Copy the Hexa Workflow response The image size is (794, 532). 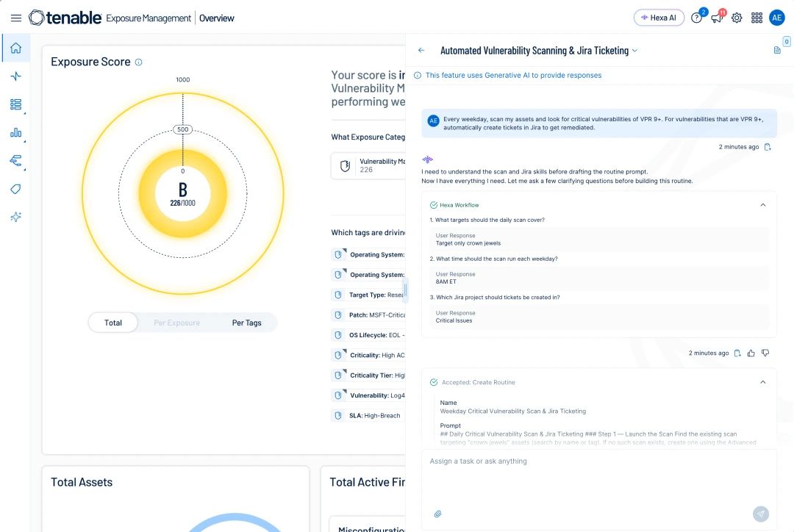click(737, 353)
